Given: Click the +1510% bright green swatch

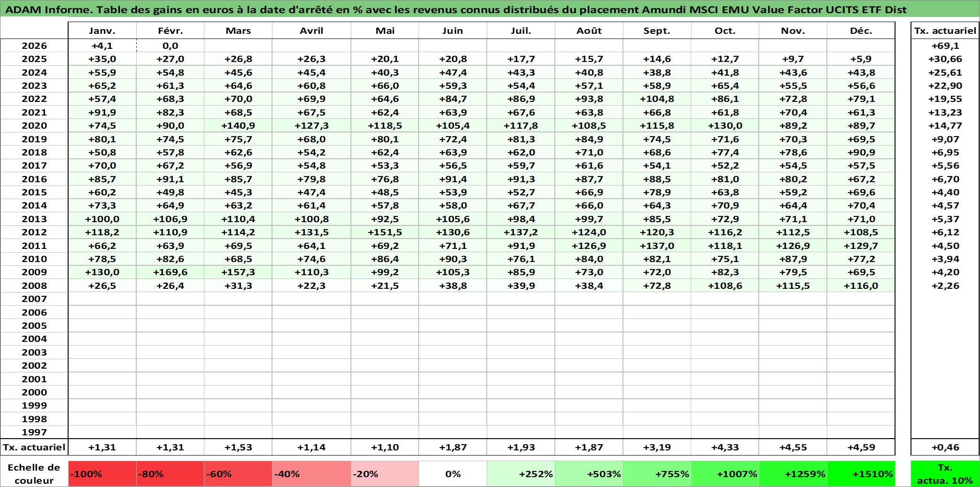Looking at the screenshot, I should 861,474.
